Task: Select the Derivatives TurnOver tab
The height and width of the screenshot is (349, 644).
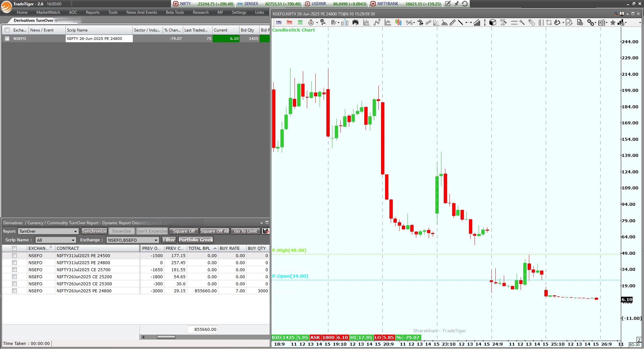Action: pyautogui.click(x=33, y=20)
